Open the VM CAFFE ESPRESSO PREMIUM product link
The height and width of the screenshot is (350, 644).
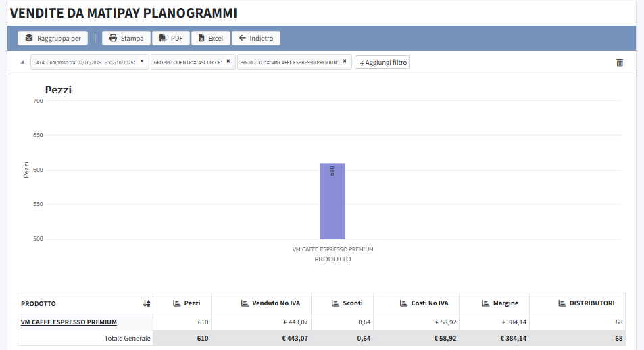point(68,322)
